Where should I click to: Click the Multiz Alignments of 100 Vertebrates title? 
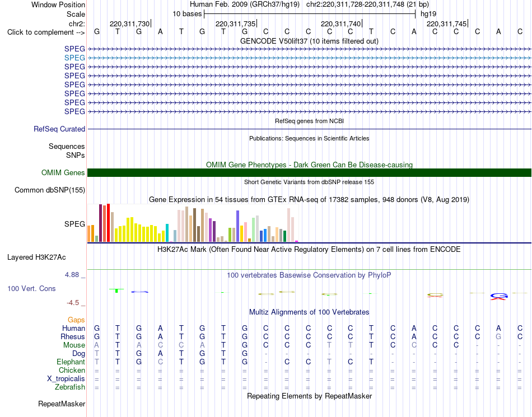309,312
